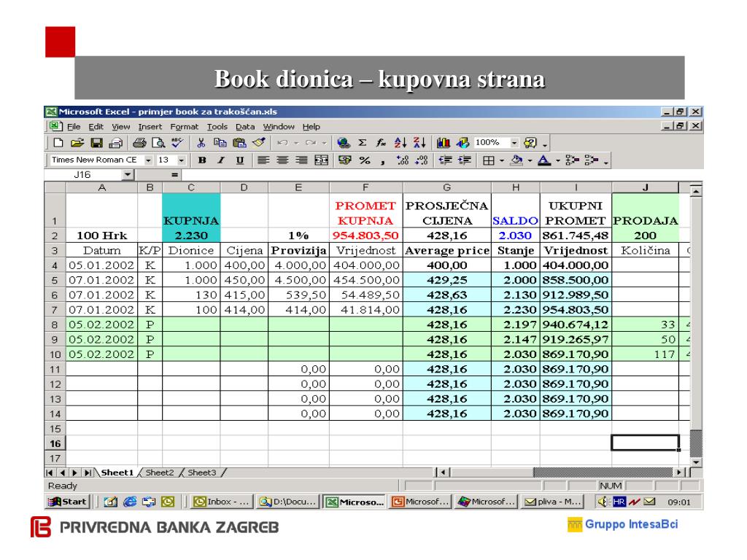Open the File menu
Viewport: 747px width, 560px height.
74,127
